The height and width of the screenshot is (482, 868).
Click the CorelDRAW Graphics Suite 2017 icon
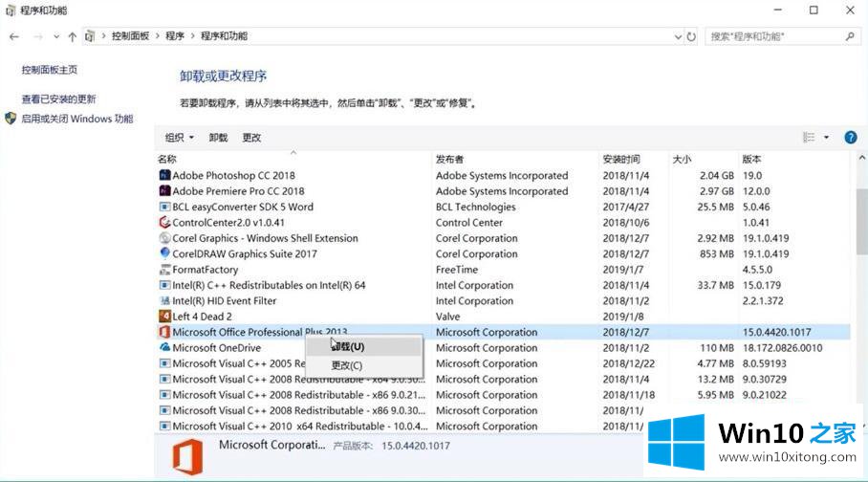pyautogui.click(x=164, y=253)
